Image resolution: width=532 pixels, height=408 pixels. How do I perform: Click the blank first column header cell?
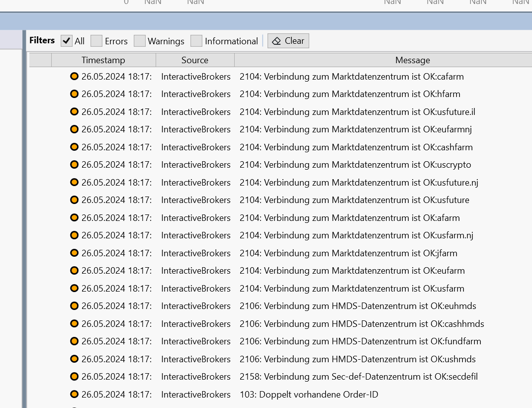[x=40, y=60]
